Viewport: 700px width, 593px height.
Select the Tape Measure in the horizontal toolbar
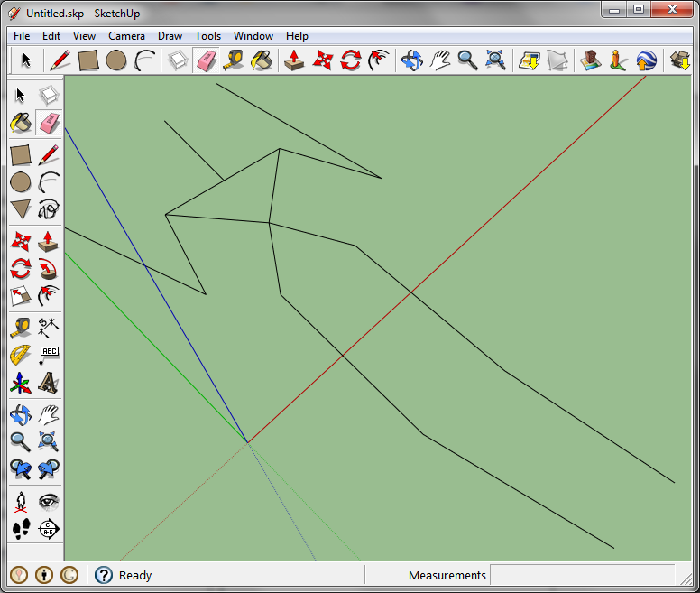coord(234,60)
